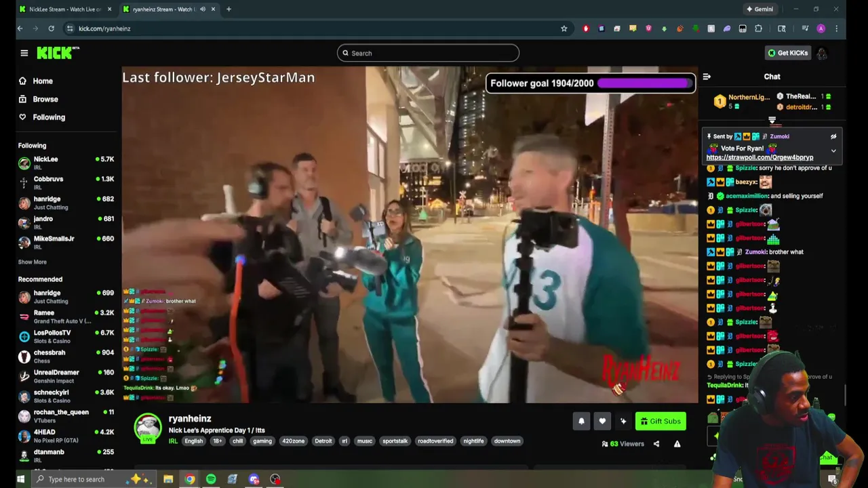Share the stream via share icon
This screenshot has width=868, height=488.
[x=656, y=444]
